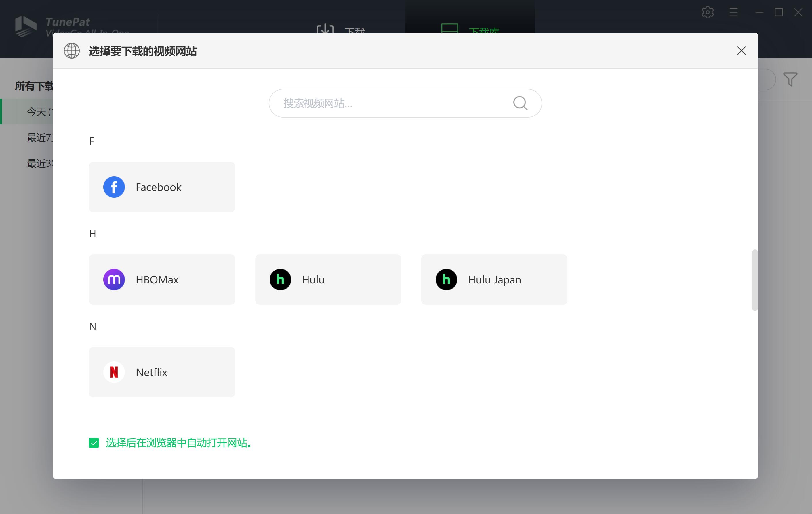Image resolution: width=812 pixels, height=514 pixels.
Task: Close the video site selection dialog
Action: (742, 51)
